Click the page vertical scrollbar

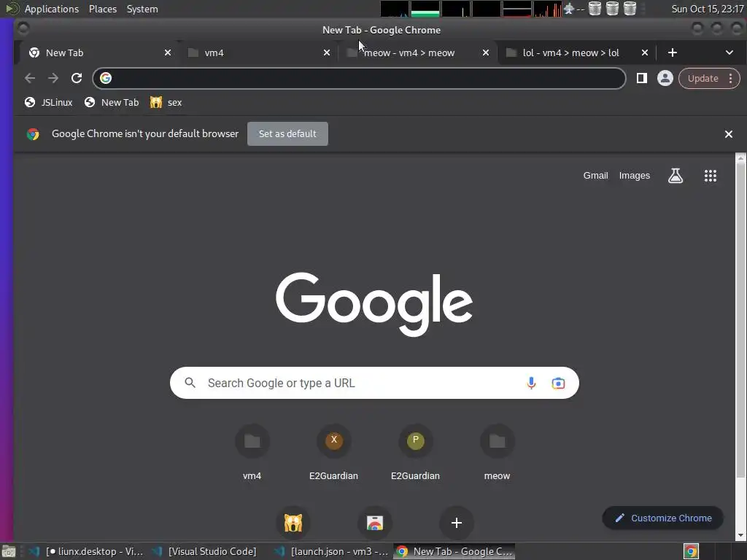740,322
